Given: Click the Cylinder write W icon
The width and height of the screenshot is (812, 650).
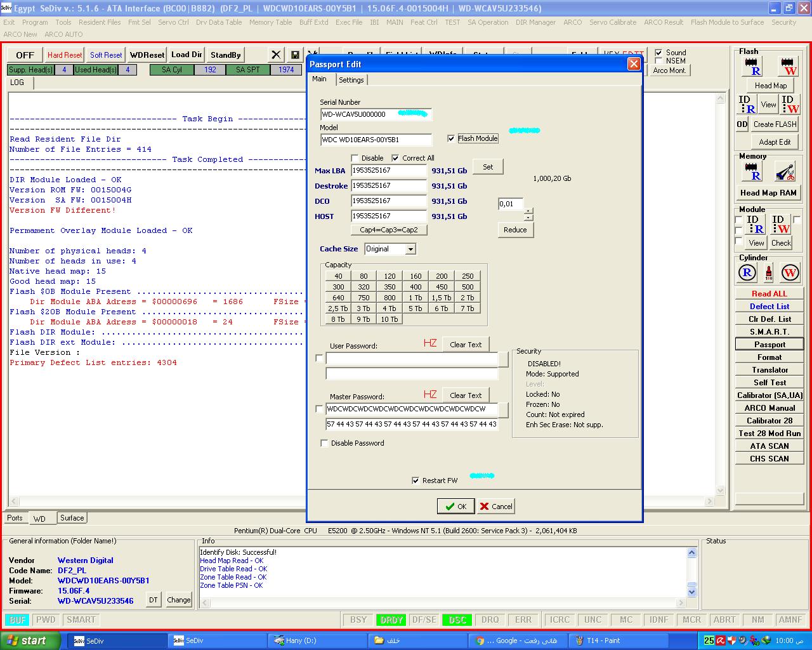Looking at the screenshot, I should [790, 273].
